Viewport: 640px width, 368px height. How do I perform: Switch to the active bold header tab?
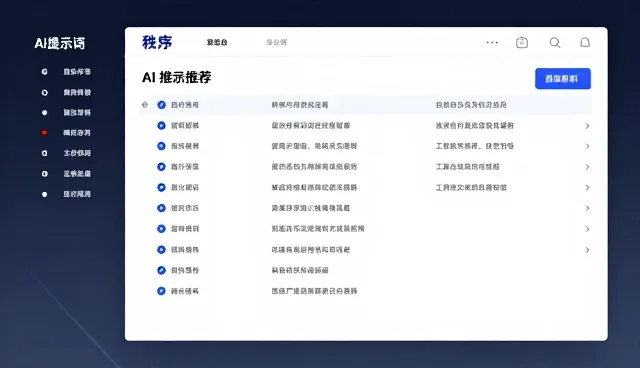pyautogui.click(x=217, y=42)
